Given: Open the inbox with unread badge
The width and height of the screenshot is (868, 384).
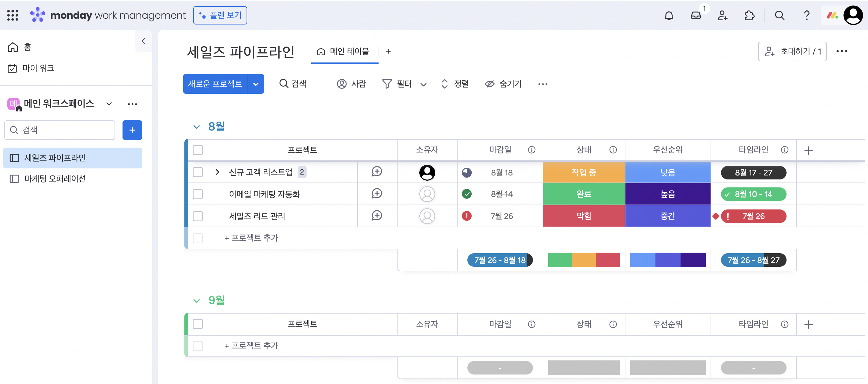Looking at the screenshot, I should pos(696,15).
